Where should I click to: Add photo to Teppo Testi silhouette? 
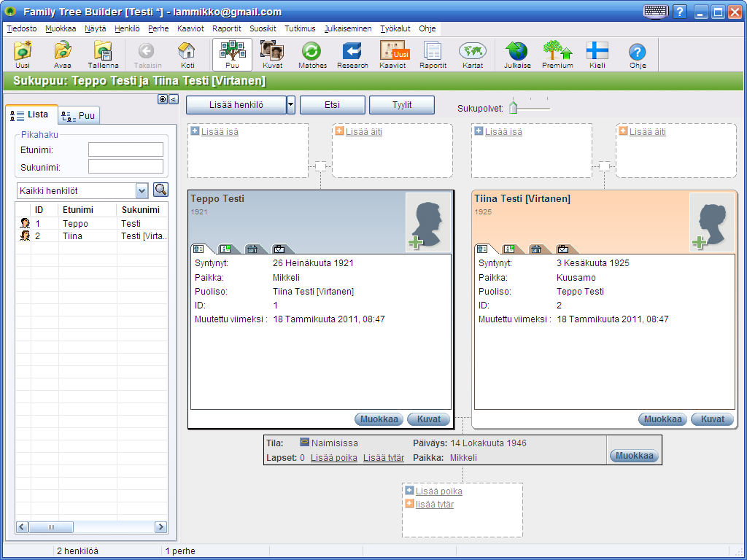coord(427,222)
